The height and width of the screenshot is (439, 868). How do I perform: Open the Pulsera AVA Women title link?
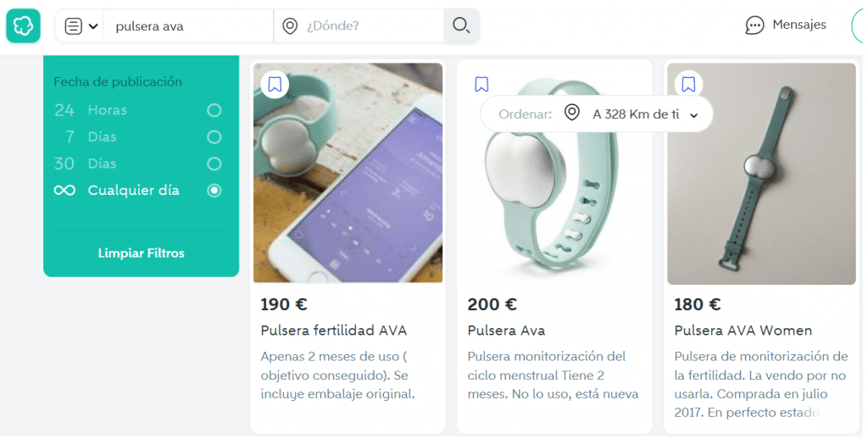(743, 331)
